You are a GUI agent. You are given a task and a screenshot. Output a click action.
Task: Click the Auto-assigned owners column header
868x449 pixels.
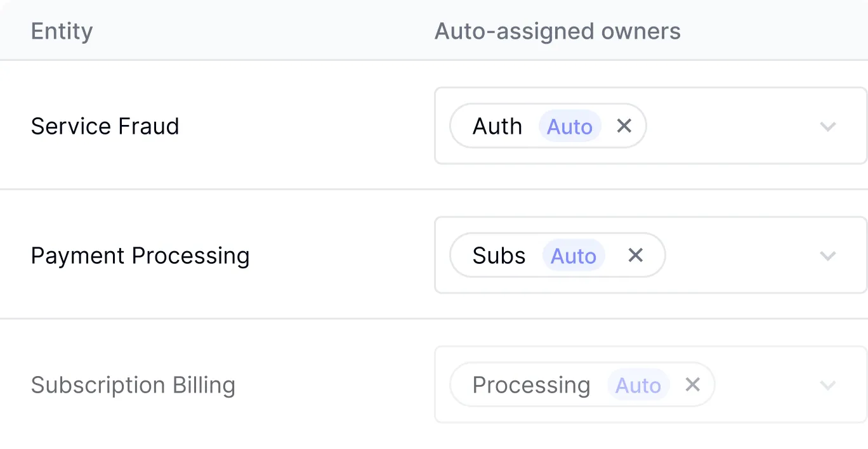tap(558, 30)
